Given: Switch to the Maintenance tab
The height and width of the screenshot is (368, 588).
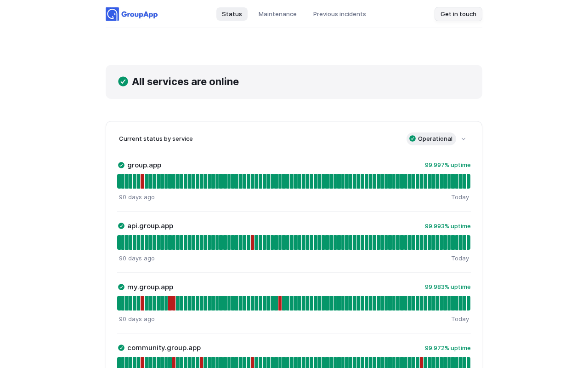Looking at the screenshot, I should click(277, 14).
